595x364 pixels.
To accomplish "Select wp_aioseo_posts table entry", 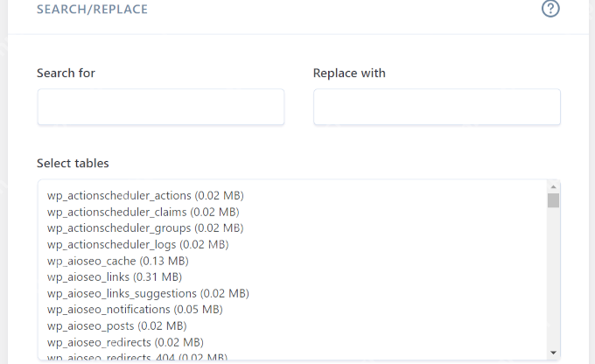I will pyautogui.click(x=117, y=326).
